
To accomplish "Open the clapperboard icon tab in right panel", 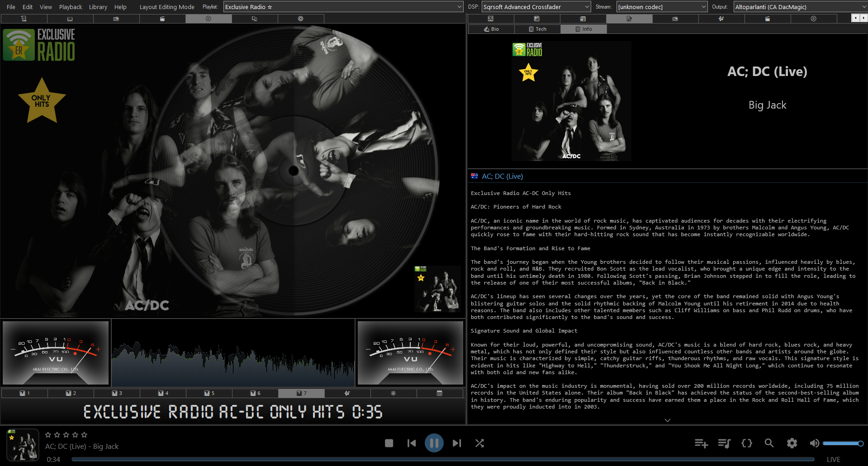I will (x=768, y=19).
